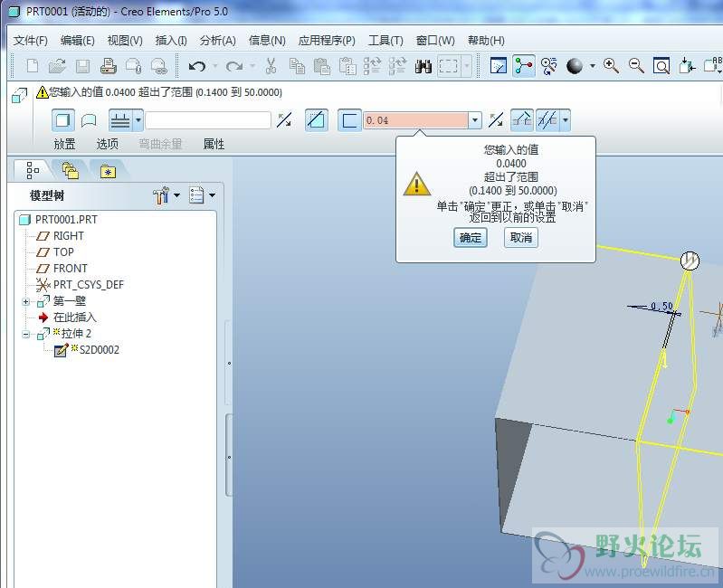Click the shaded sphere display icon

(x=574, y=66)
